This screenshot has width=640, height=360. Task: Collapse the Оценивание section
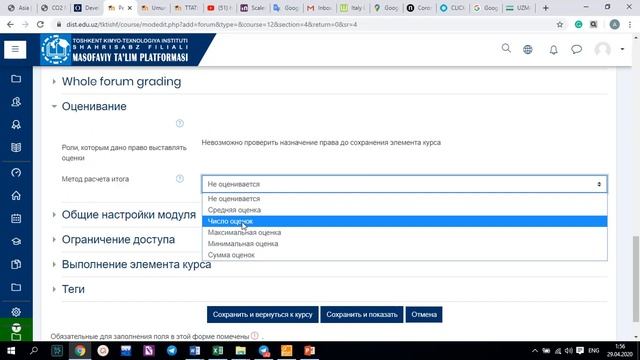pyautogui.click(x=94, y=107)
